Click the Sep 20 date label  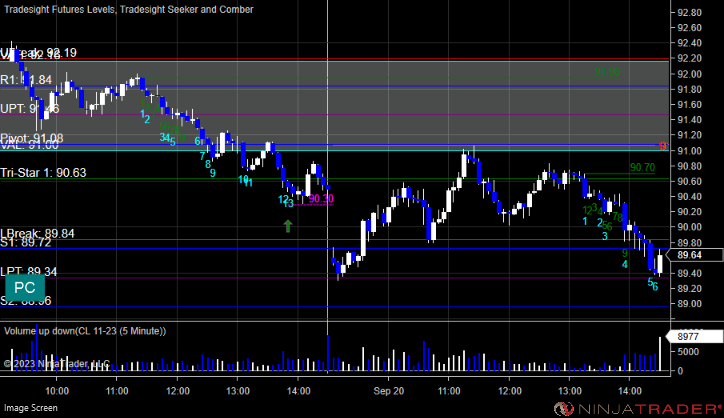click(389, 391)
